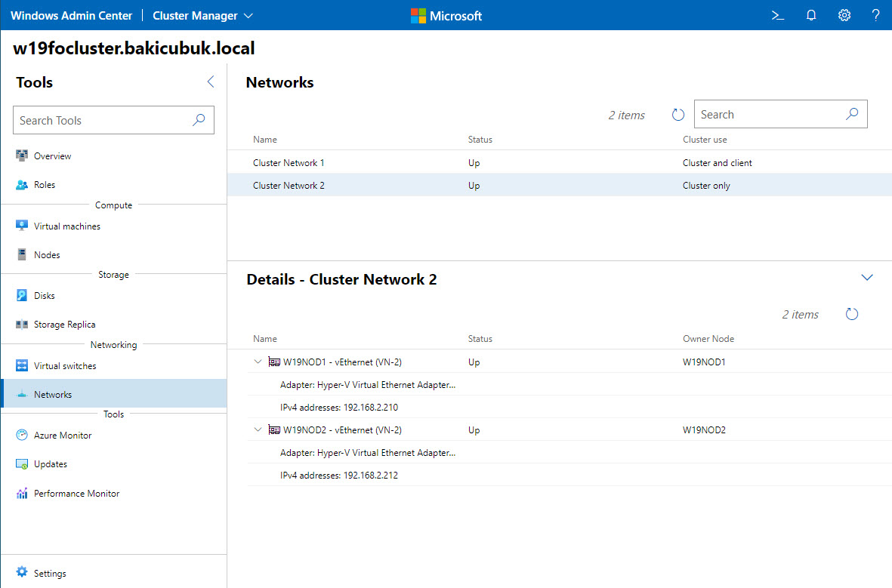This screenshot has width=892, height=588.
Task: Open the PowerShell console icon
Action: [778, 15]
